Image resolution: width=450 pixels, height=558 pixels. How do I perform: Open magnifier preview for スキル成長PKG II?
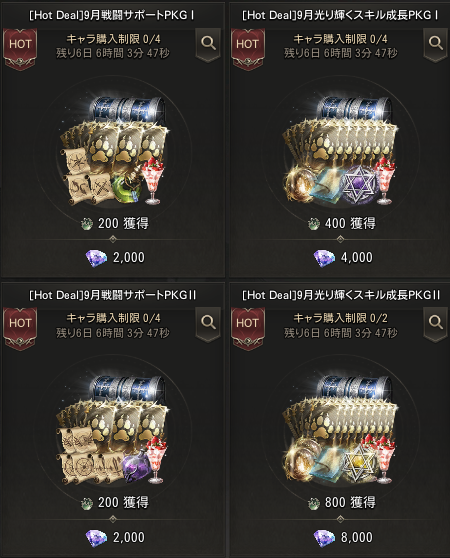[435, 323]
